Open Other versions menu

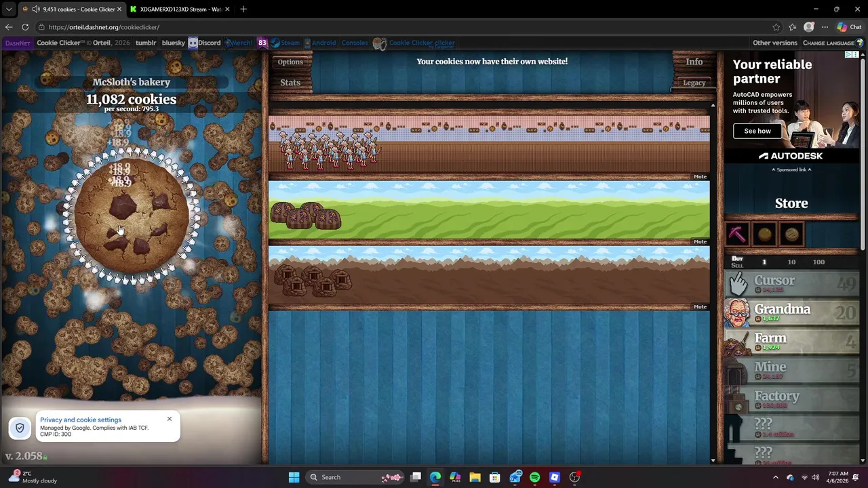pos(775,43)
